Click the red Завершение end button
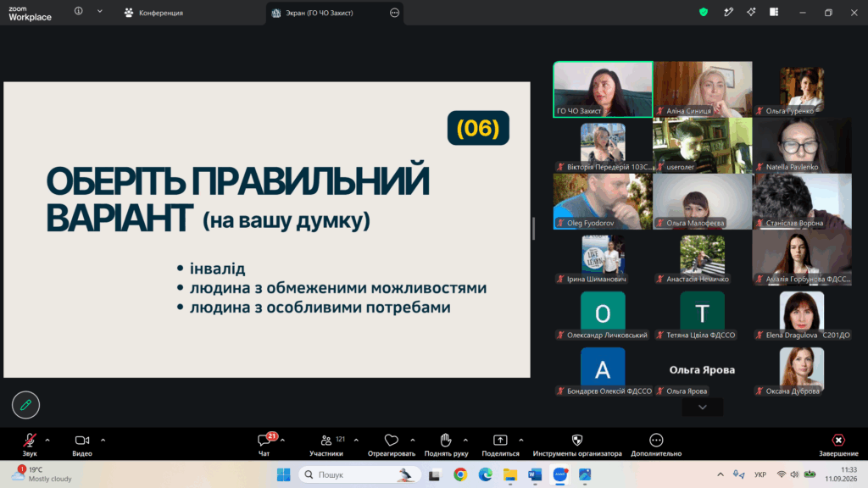 pos(838,445)
